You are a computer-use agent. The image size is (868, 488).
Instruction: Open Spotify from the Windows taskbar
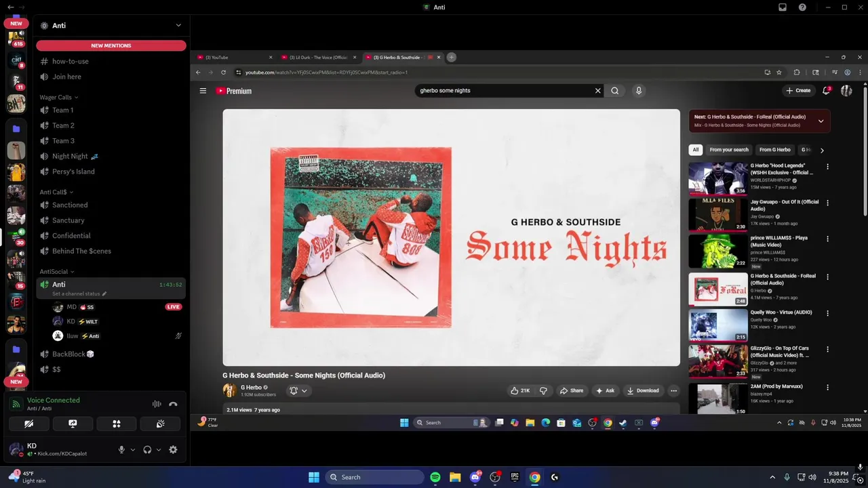435,477
